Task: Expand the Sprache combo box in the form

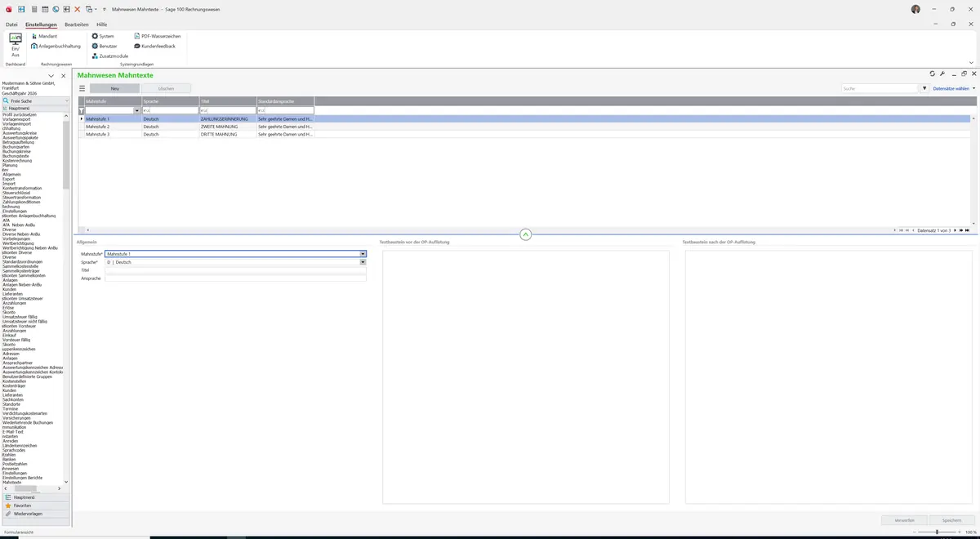Action: (363, 262)
